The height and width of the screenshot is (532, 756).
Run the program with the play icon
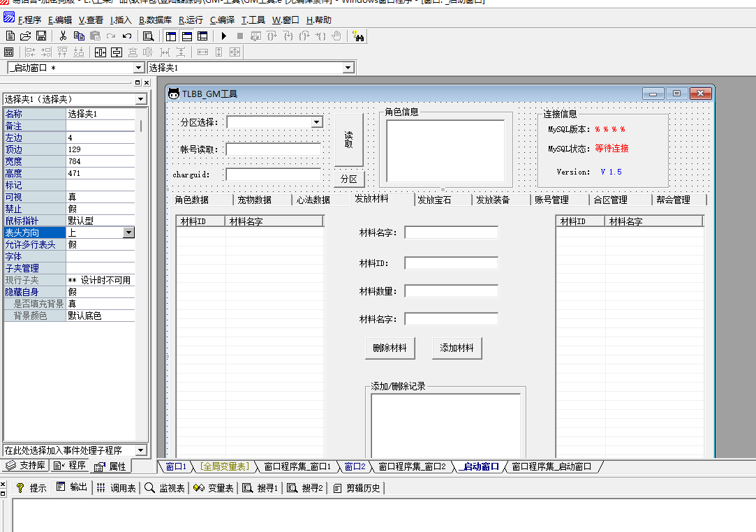[223, 36]
